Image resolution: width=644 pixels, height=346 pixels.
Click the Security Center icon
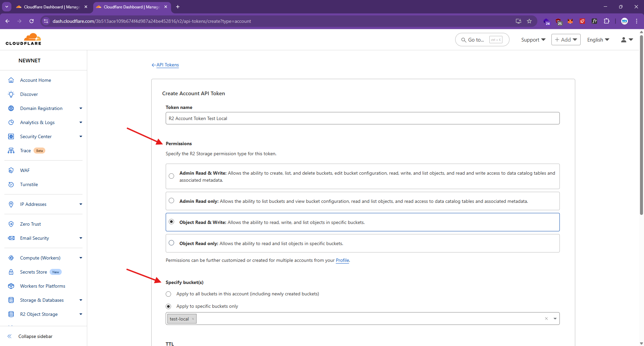point(11,136)
